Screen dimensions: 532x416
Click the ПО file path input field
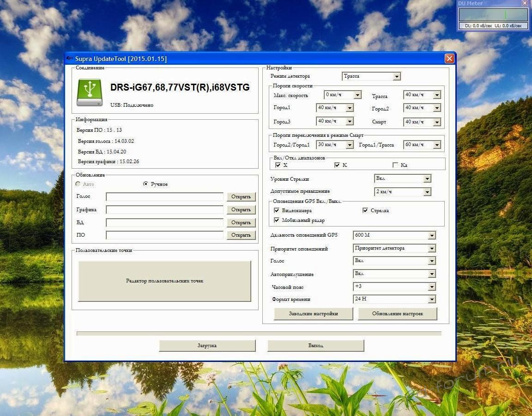click(164, 235)
